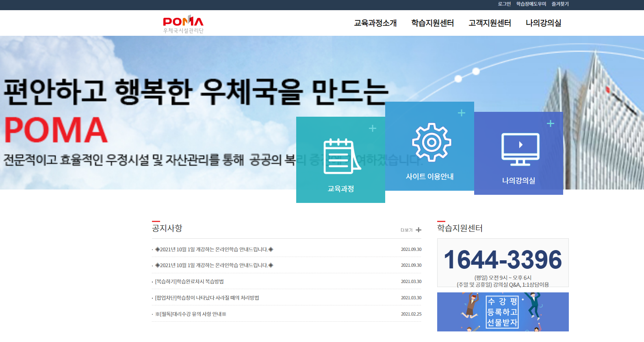Open 나의강의실 menu in navigation bar
The height and width of the screenshot is (342, 644).
tap(543, 23)
